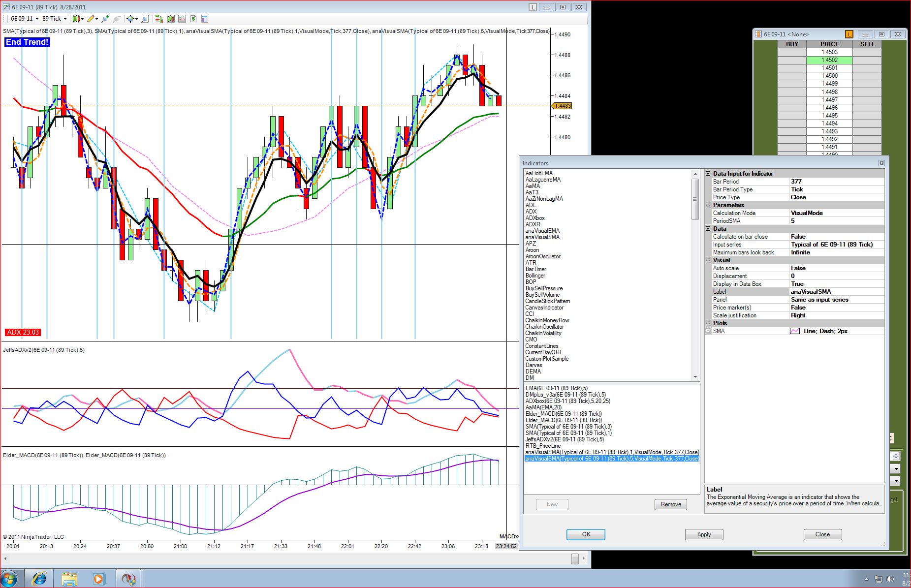911x588 pixels.
Task: Open Strategies via dollar sign icon
Action: point(193,19)
